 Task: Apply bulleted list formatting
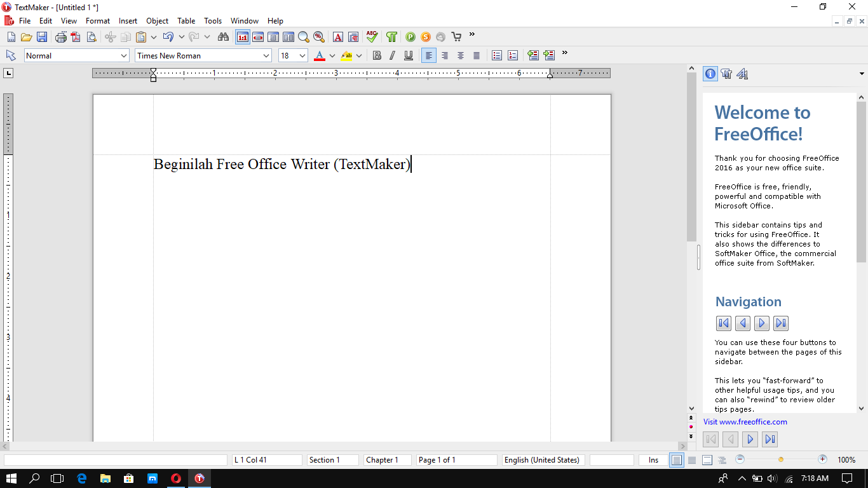(498, 55)
